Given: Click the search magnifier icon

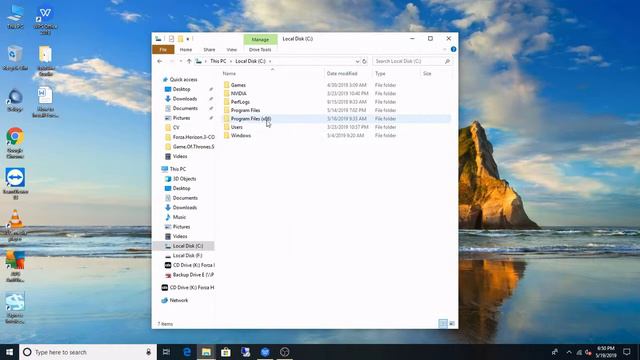Looking at the screenshot, I should [x=447, y=61].
